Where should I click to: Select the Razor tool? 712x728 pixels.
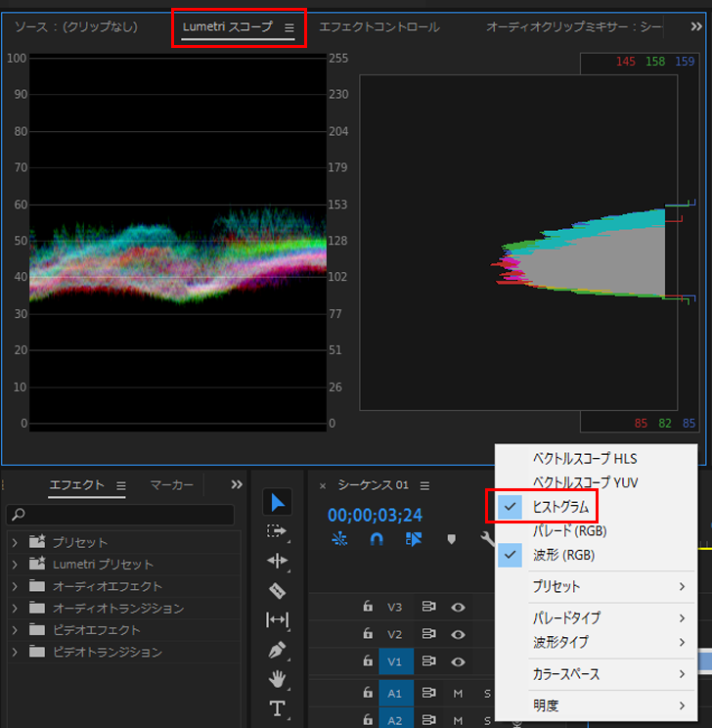point(277,591)
